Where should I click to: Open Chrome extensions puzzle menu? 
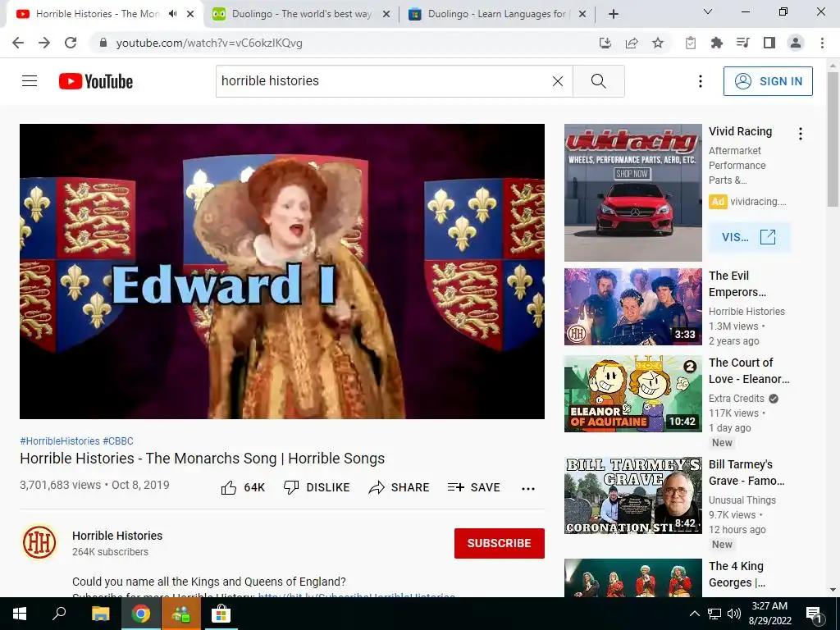[x=717, y=43]
